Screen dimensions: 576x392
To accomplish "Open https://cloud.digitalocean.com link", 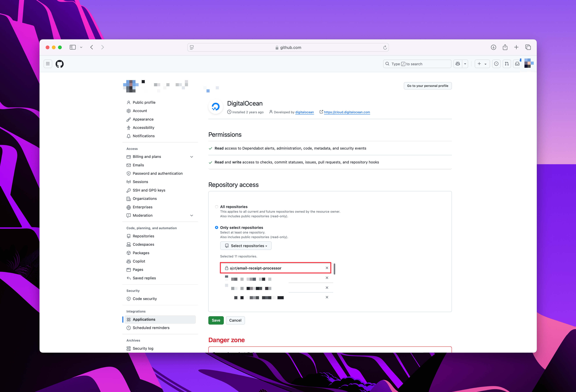I will point(347,112).
